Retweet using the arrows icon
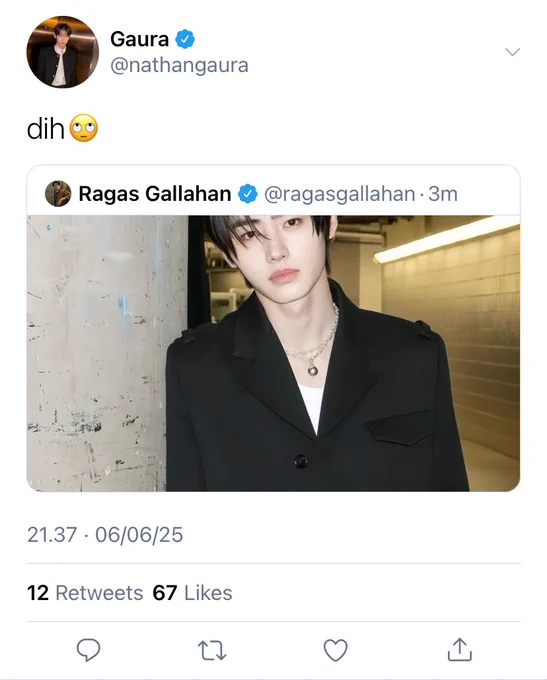This screenshot has width=547, height=680. click(x=212, y=650)
